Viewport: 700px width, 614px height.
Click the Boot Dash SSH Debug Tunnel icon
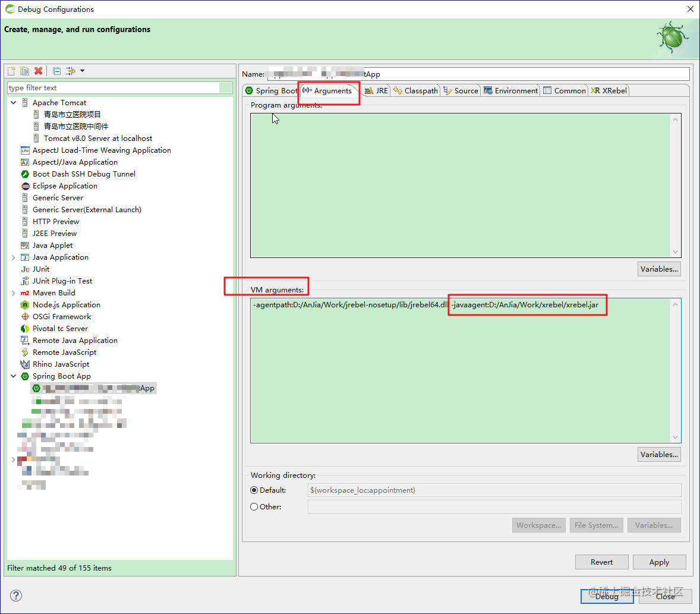pyautogui.click(x=25, y=174)
